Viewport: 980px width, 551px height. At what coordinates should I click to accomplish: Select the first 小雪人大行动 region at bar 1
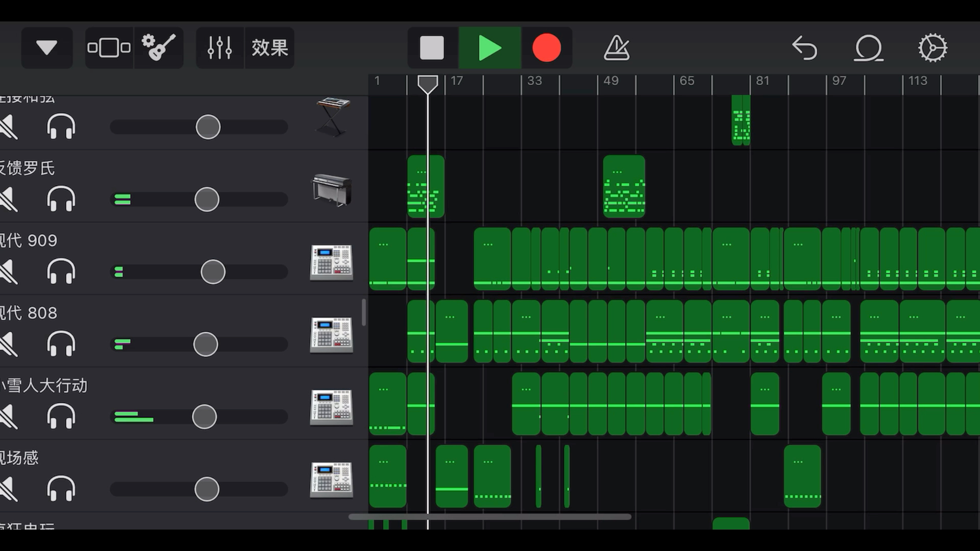pyautogui.click(x=387, y=404)
